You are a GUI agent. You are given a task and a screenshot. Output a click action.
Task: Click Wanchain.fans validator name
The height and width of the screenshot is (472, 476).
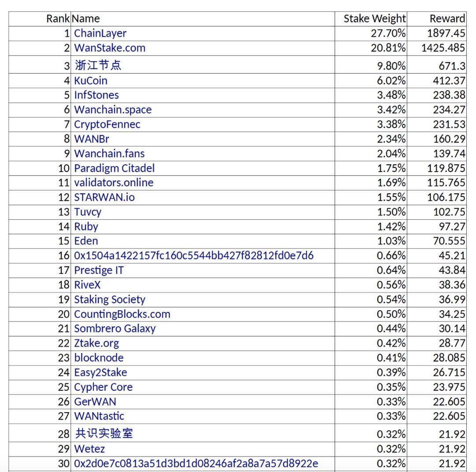(x=109, y=154)
